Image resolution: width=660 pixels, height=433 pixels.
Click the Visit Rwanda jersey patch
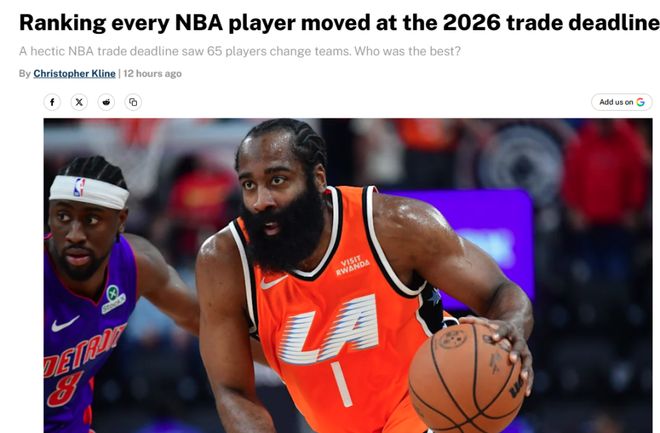click(x=353, y=266)
